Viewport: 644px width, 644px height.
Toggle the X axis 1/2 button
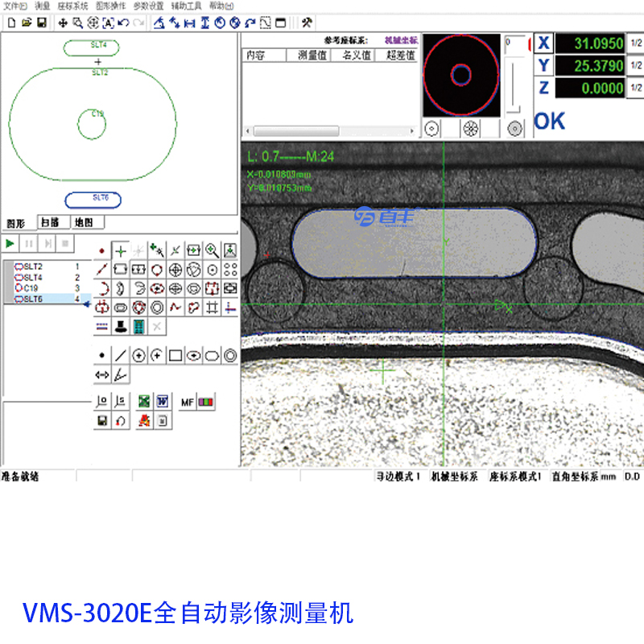coord(635,43)
